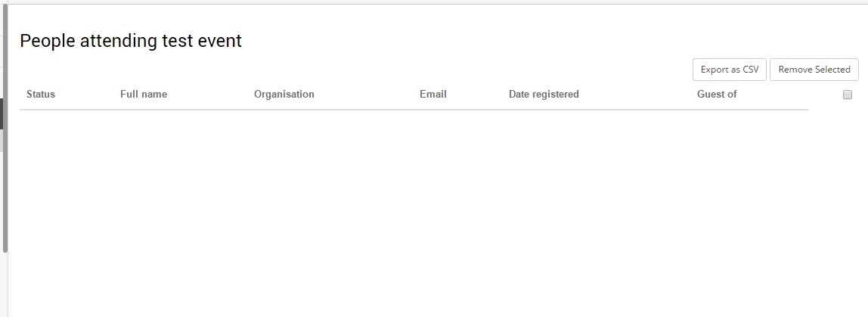The width and height of the screenshot is (868, 317).
Task: Select the Organisation column header
Action: point(284,95)
